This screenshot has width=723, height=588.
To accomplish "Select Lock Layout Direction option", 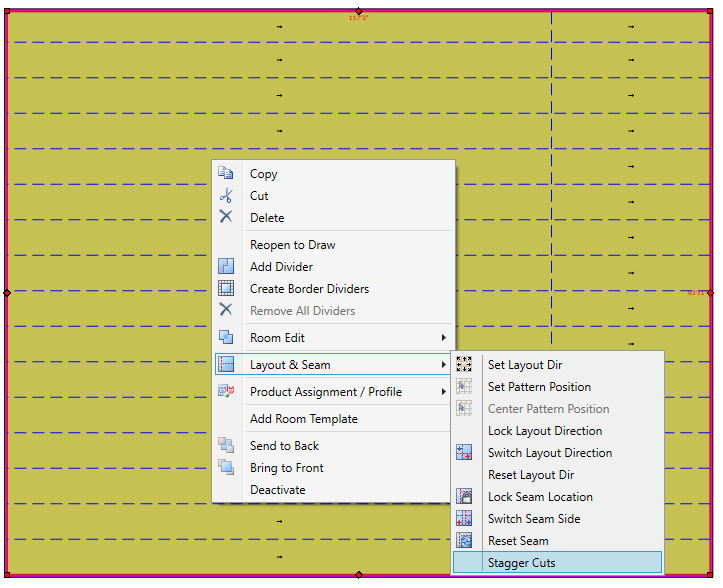I will pos(545,431).
